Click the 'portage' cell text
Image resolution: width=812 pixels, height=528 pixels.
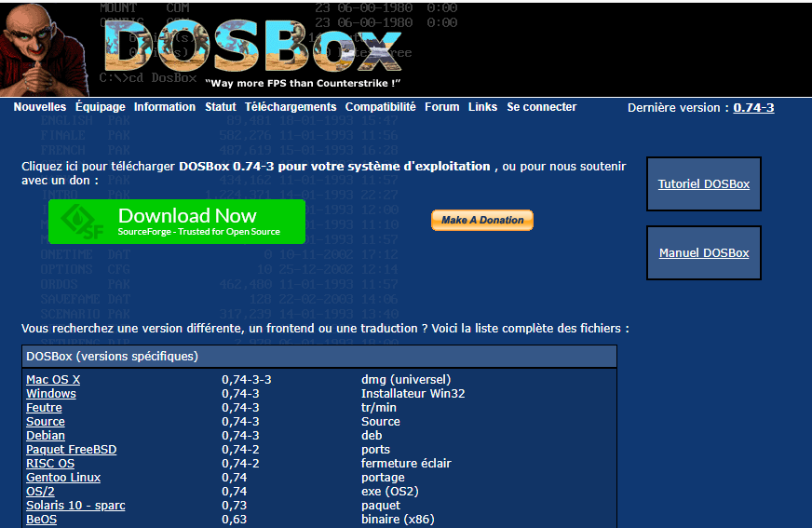tap(384, 478)
